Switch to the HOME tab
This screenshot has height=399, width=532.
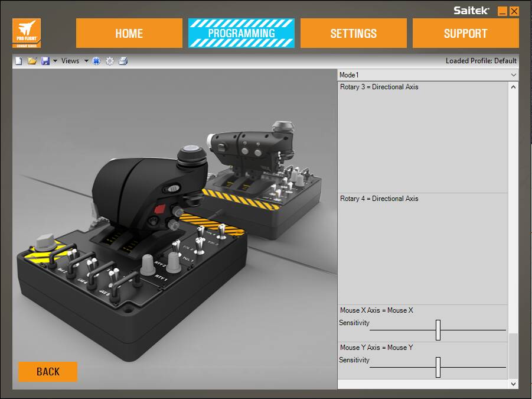tap(129, 33)
